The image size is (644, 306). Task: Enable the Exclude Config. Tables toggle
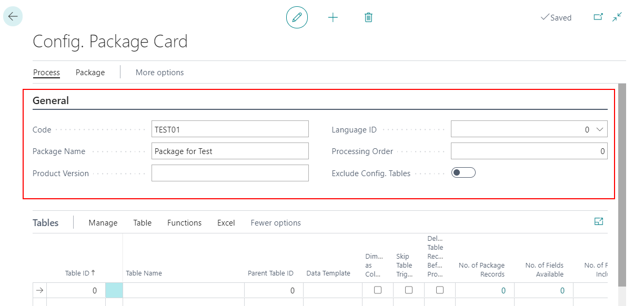(x=463, y=172)
